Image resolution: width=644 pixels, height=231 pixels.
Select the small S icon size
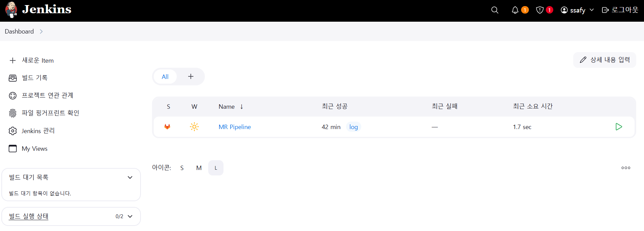182,168
